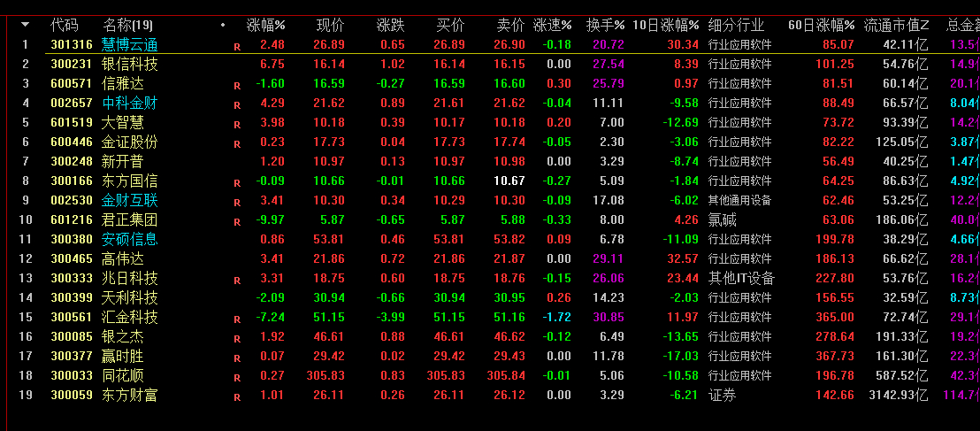Viewport: 980px width, 431px height.
Task: Select stock name 高伟达
Action: pyautogui.click(x=122, y=258)
